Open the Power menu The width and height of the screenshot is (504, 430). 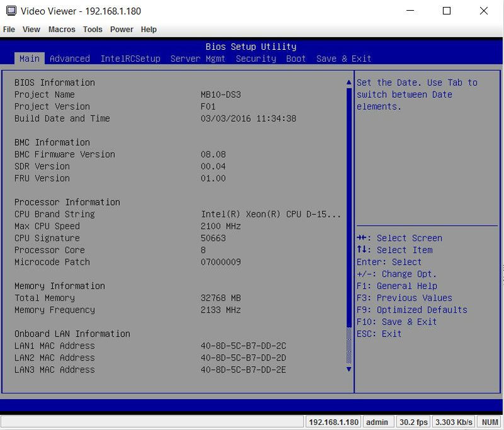(x=122, y=30)
